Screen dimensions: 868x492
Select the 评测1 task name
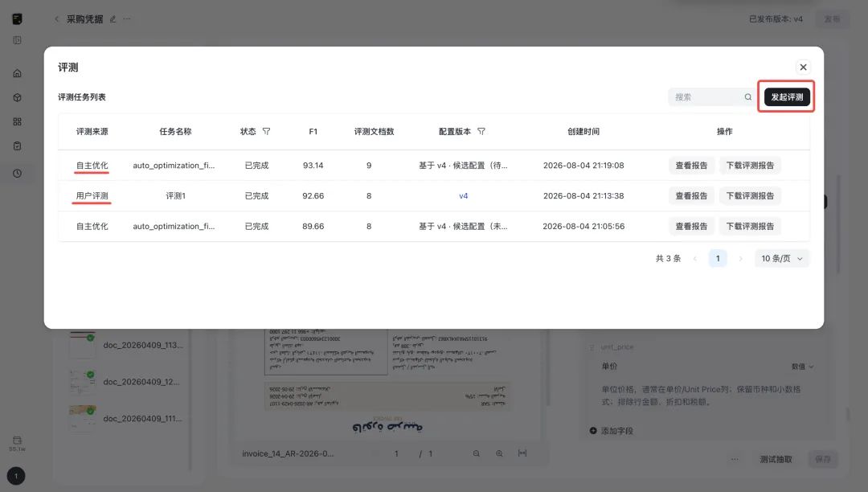[175, 196]
